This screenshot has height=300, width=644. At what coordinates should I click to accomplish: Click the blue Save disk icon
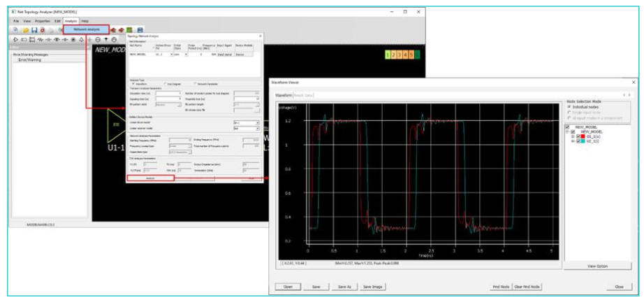[x=33, y=30]
